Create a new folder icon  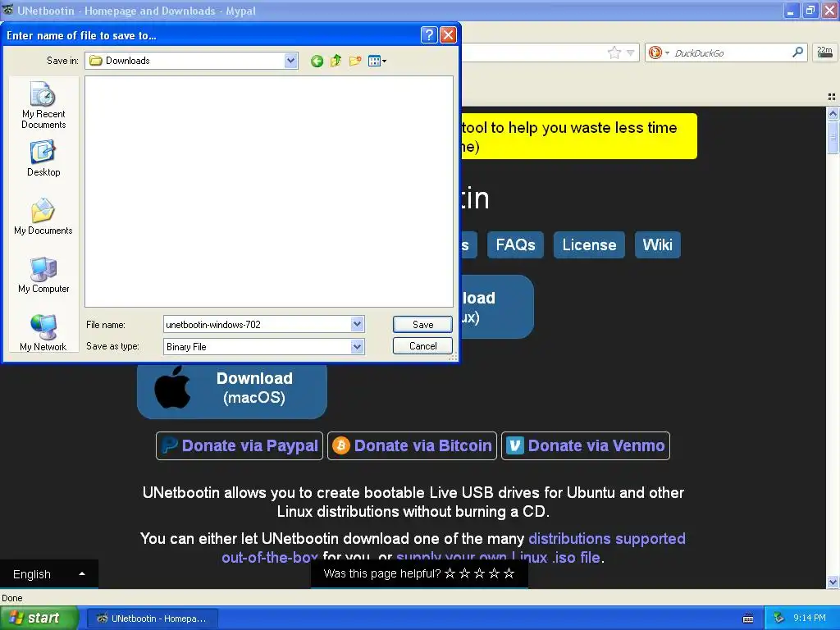click(x=355, y=61)
